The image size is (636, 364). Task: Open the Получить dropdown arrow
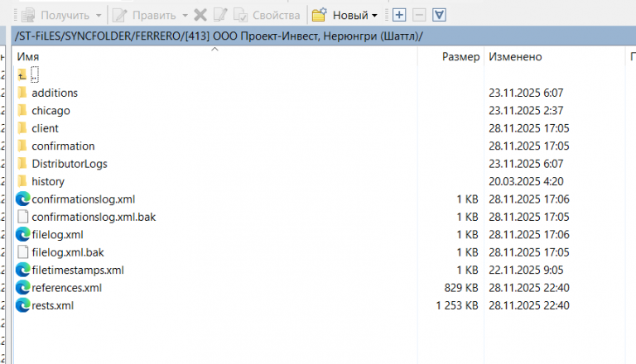[99, 16]
